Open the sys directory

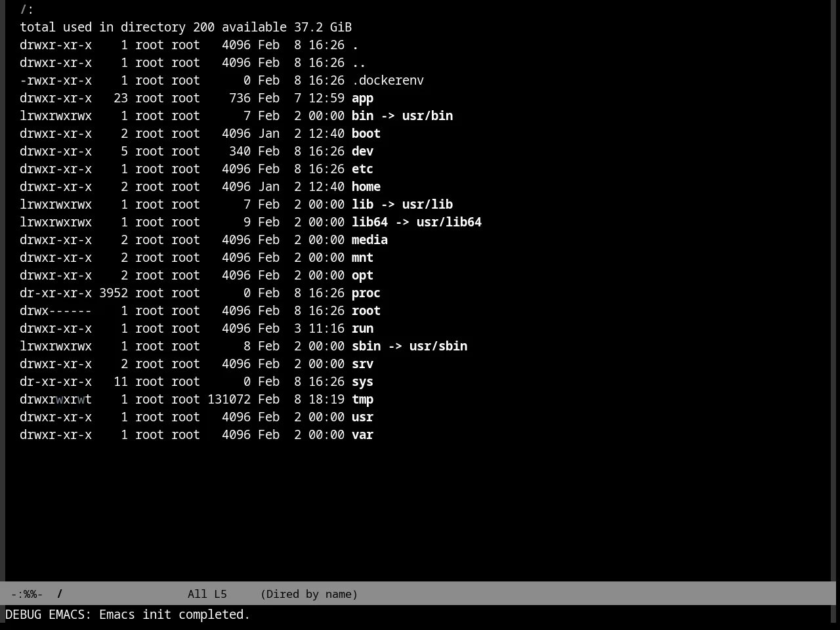pyautogui.click(x=362, y=382)
